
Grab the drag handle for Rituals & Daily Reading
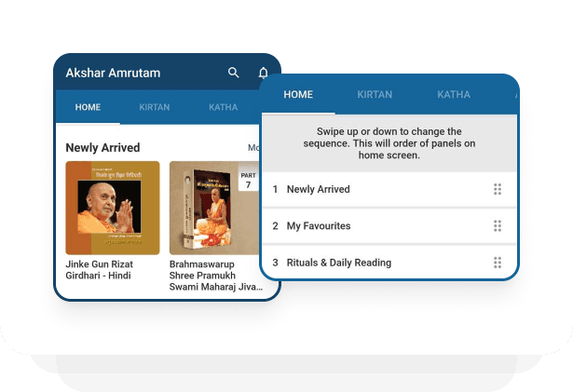coord(498,263)
